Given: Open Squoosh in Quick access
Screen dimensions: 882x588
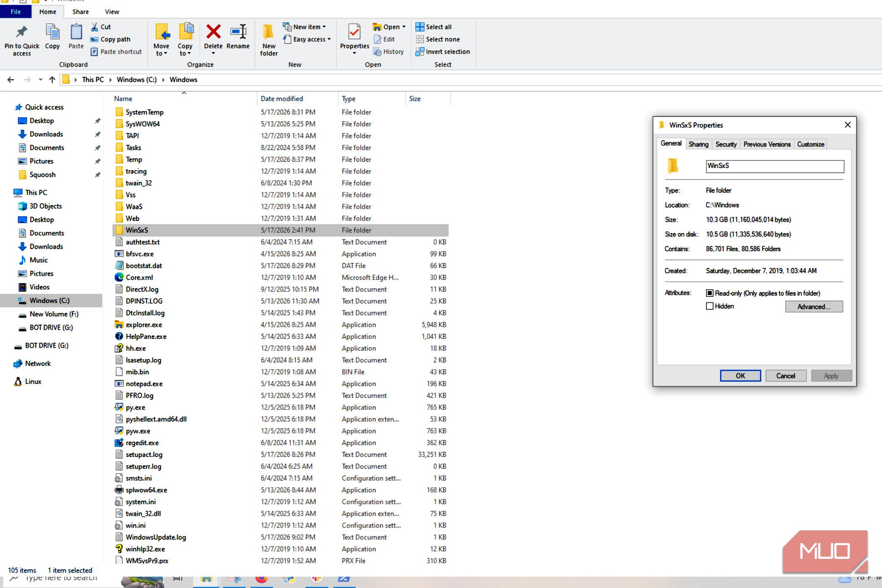Looking at the screenshot, I should coord(42,174).
